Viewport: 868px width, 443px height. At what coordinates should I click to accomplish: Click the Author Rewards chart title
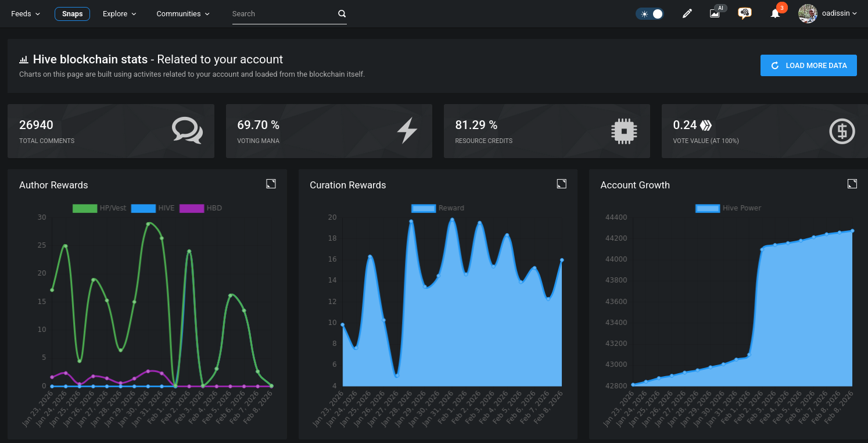pos(53,185)
